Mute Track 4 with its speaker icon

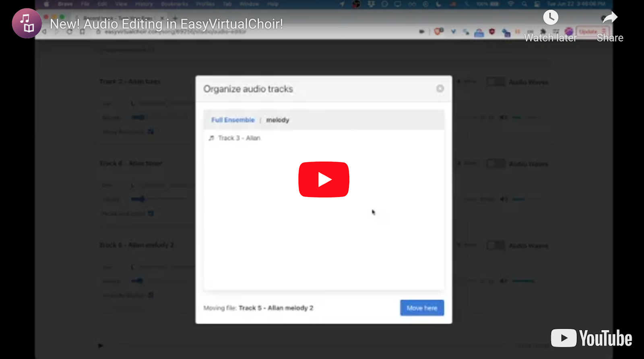[x=503, y=199]
